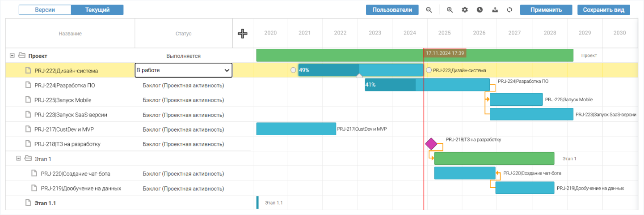Click the export upload icon
The width and height of the screenshot is (644, 215).
[x=495, y=10]
